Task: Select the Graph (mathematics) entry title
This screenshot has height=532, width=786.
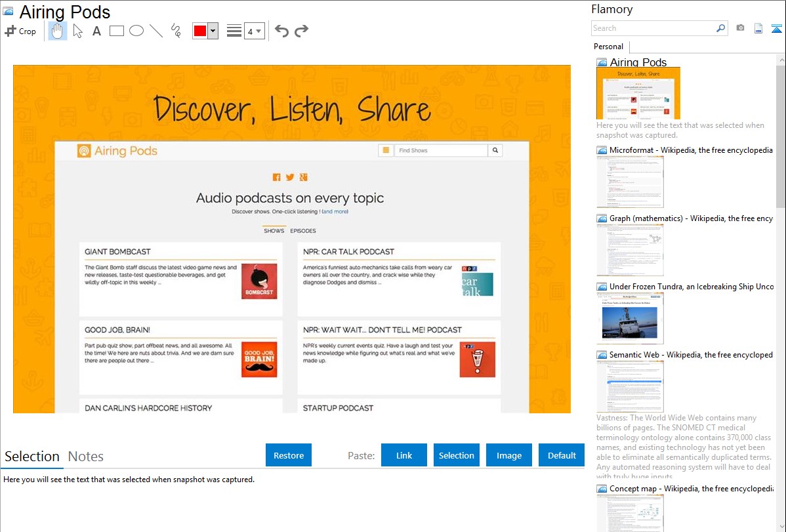Action: [x=691, y=218]
